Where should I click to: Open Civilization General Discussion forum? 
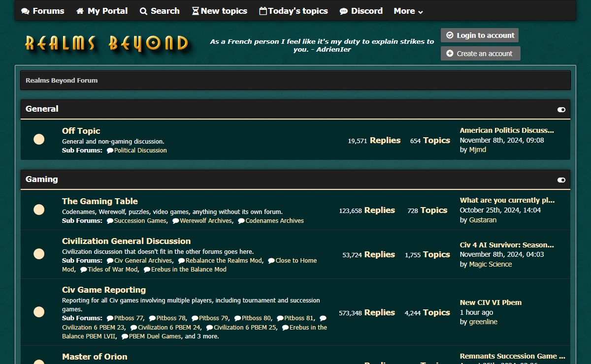tap(127, 241)
